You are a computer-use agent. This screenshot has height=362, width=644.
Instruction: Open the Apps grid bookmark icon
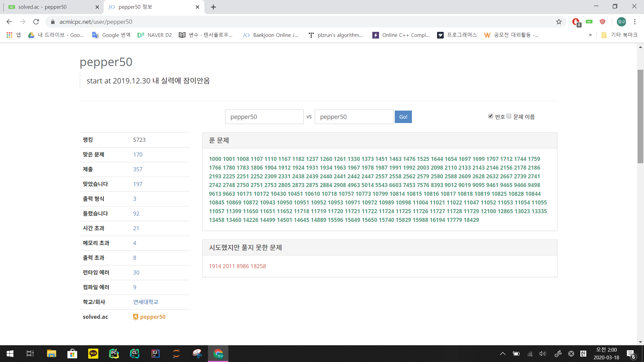pyautogui.click(x=9, y=35)
